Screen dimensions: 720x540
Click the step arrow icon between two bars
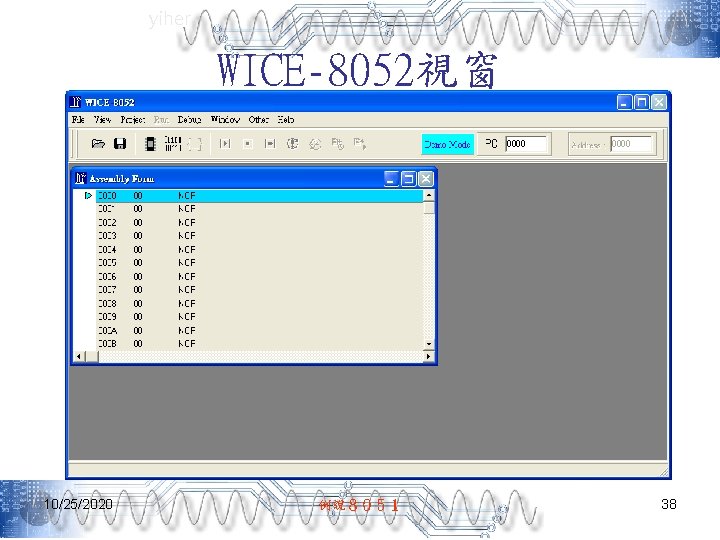coord(270,144)
